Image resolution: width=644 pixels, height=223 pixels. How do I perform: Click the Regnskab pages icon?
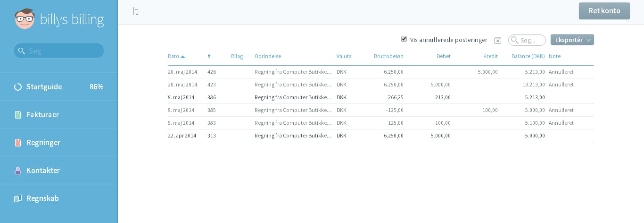18,198
